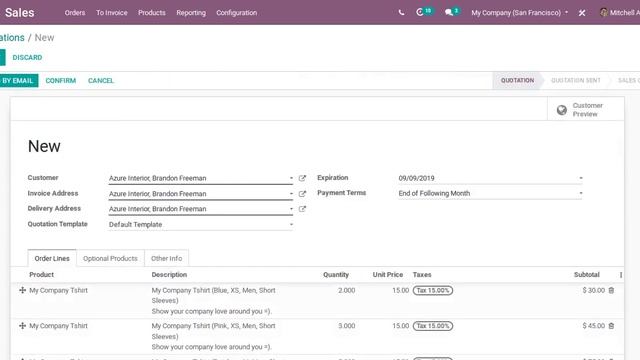The height and width of the screenshot is (360, 640).
Task: Open the Configuration menu
Action: 236,13
